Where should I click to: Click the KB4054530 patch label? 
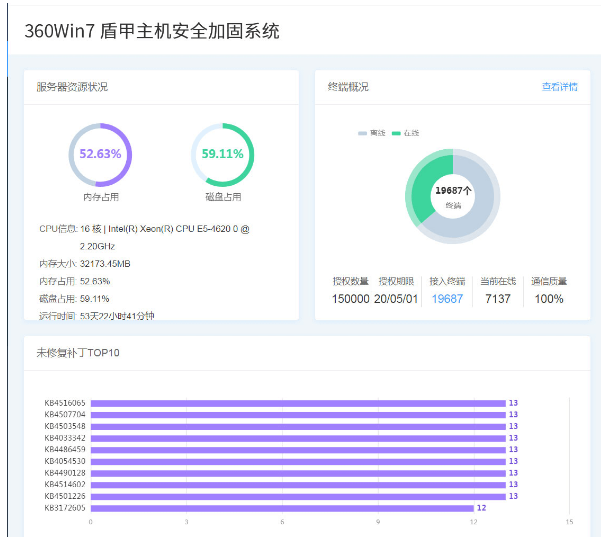point(65,461)
